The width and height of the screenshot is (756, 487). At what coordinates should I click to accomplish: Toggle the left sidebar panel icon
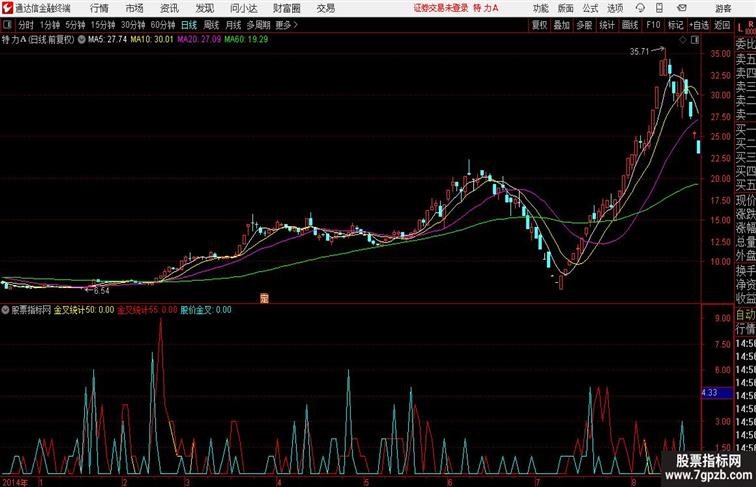7,25
